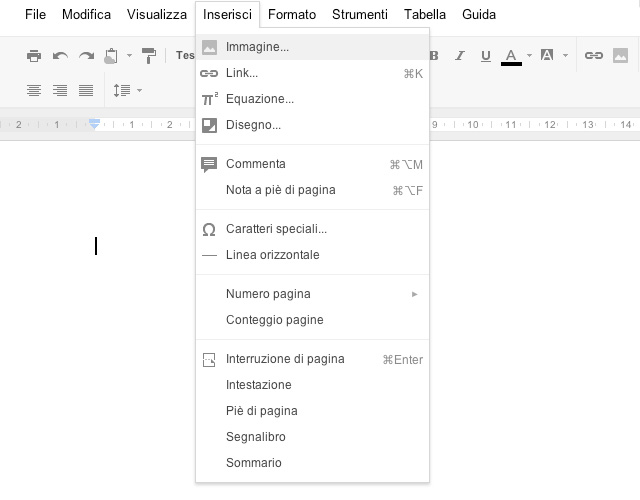Apply right text alignment

60,91
